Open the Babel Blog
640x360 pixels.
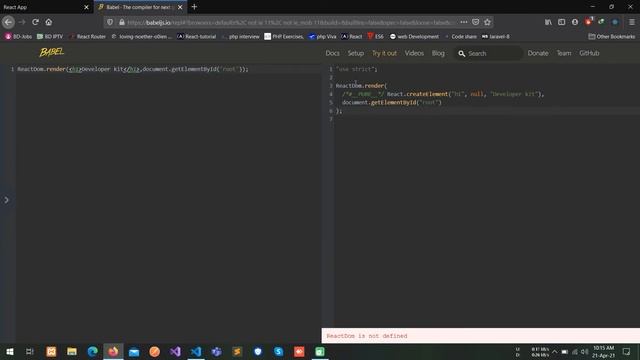pos(438,53)
